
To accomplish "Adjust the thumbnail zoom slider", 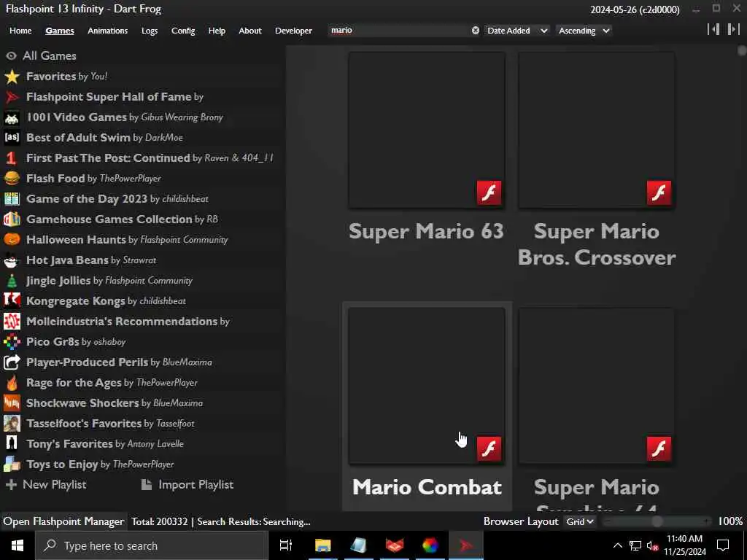I will (657, 521).
